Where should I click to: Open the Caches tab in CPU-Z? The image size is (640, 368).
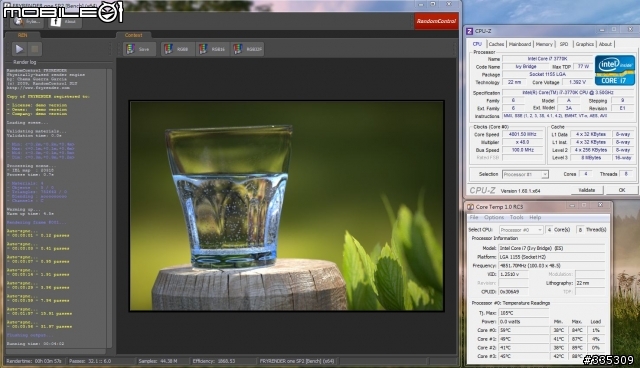[x=496, y=44]
